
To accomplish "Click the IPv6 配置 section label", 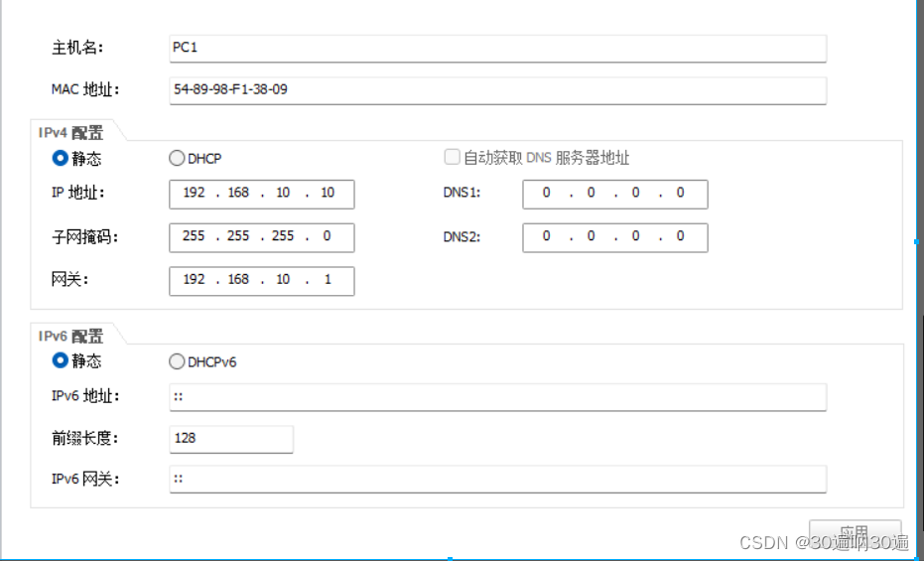I will tap(70, 336).
